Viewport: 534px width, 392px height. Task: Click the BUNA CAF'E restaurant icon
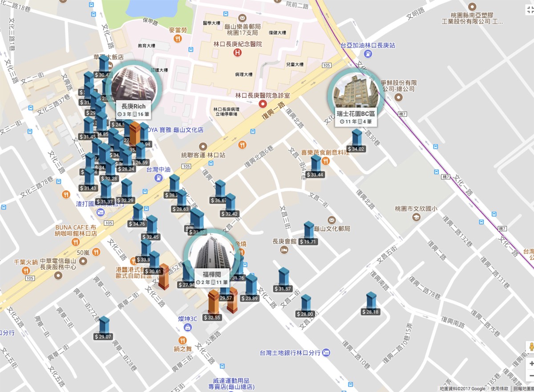pos(76,242)
